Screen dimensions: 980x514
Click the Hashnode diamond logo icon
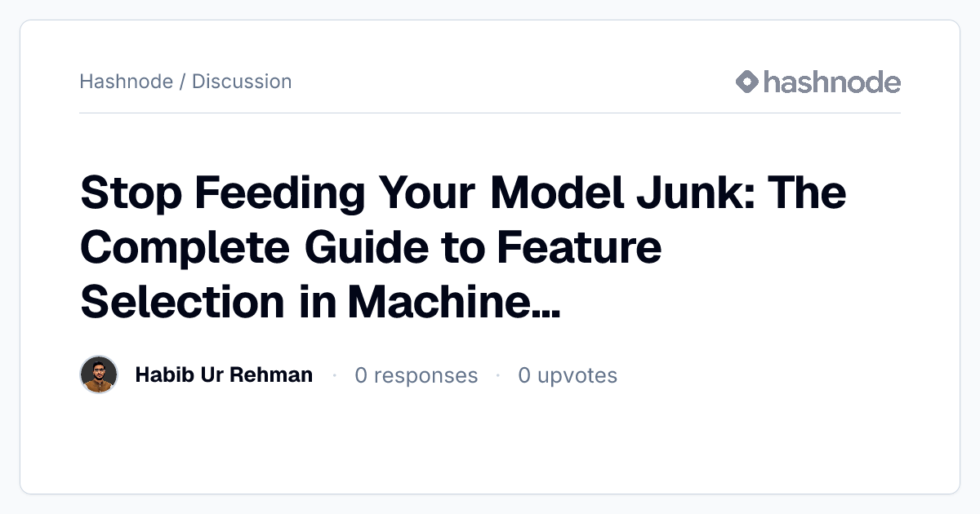pos(747,82)
